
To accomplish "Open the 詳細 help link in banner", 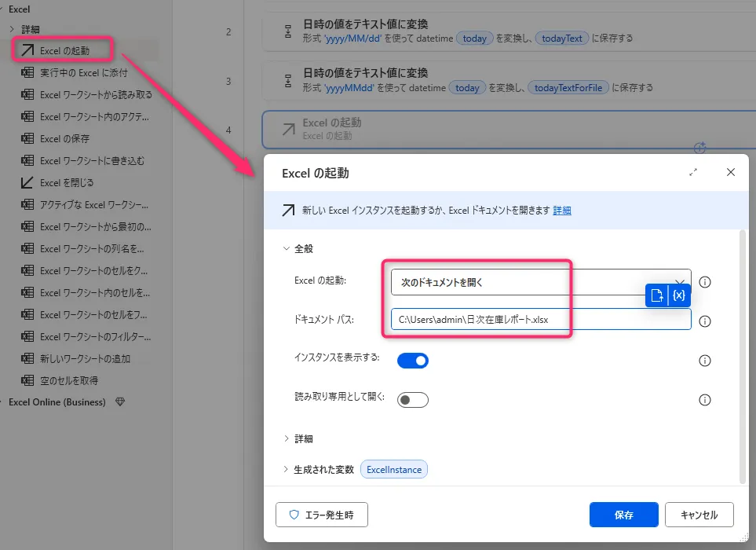I will coord(562,211).
